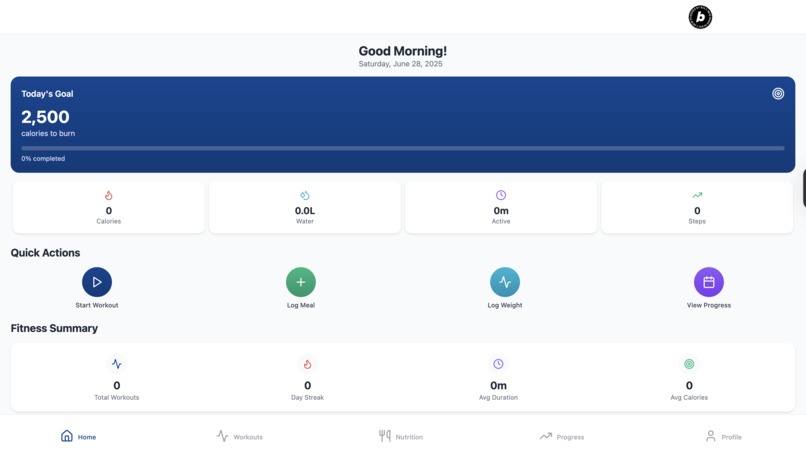
Task: Click the Quick Actions heading
Action: coord(45,252)
